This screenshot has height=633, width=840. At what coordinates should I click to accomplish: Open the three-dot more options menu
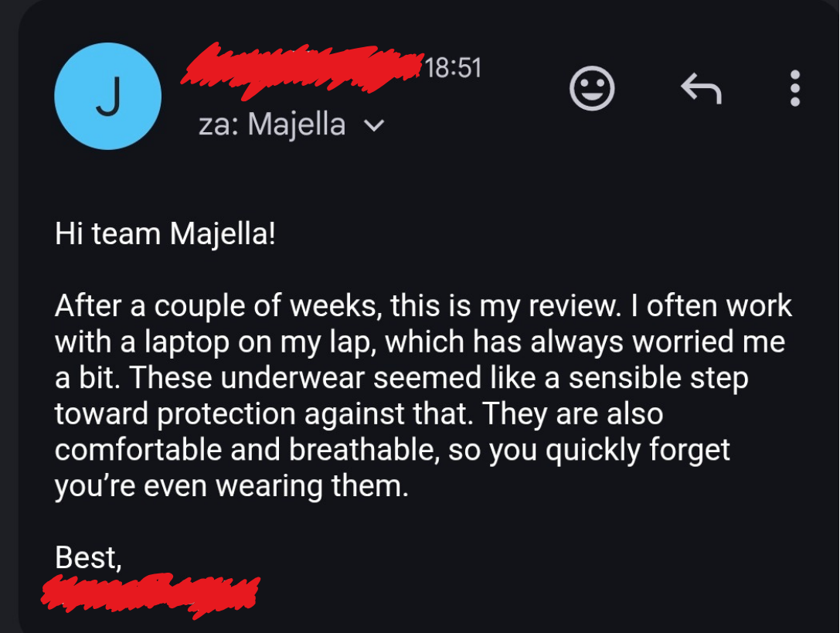click(795, 88)
